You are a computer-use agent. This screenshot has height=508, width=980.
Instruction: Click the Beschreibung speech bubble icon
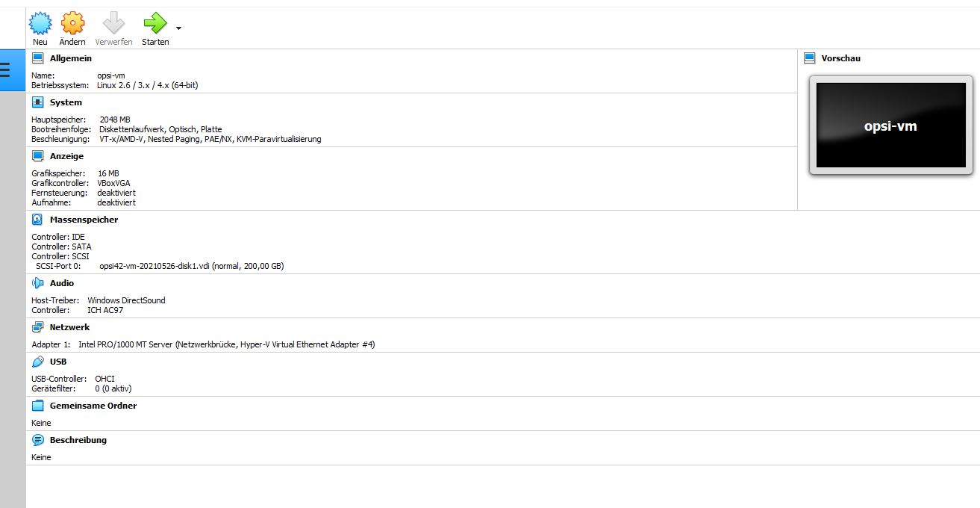[38, 440]
